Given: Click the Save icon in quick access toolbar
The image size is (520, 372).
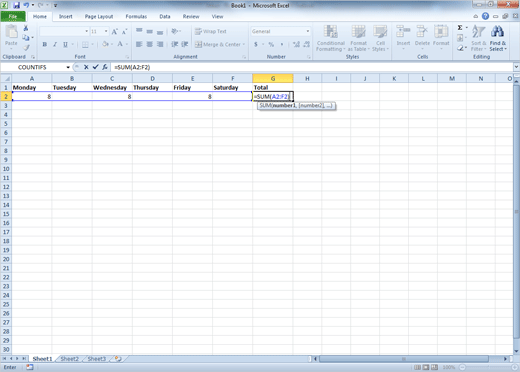Looking at the screenshot, I should pyautogui.click(x=16, y=5).
